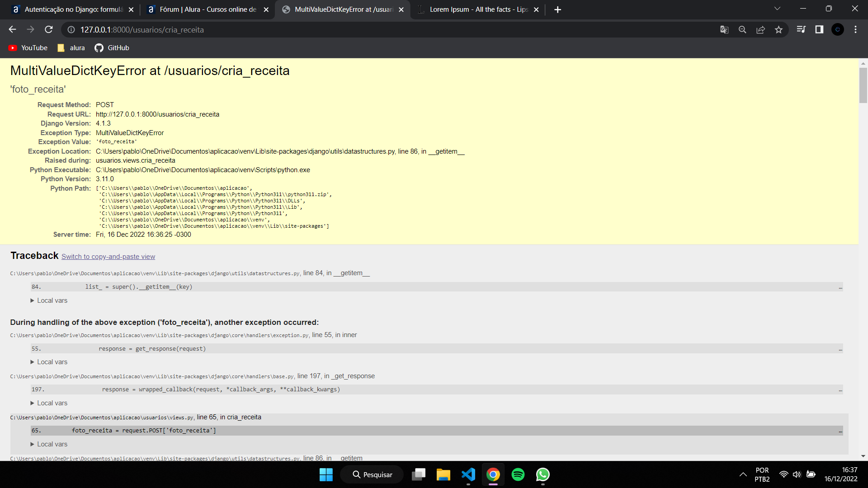Open the clock and date 16/12/2022
Image resolution: width=868 pixels, height=488 pixels.
click(841, 474)
